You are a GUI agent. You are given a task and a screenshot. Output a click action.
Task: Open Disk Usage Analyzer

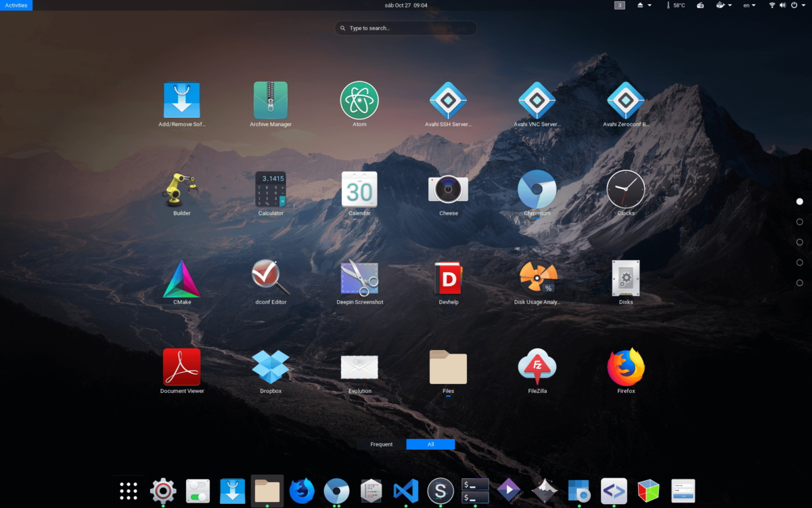pos(537,278)
